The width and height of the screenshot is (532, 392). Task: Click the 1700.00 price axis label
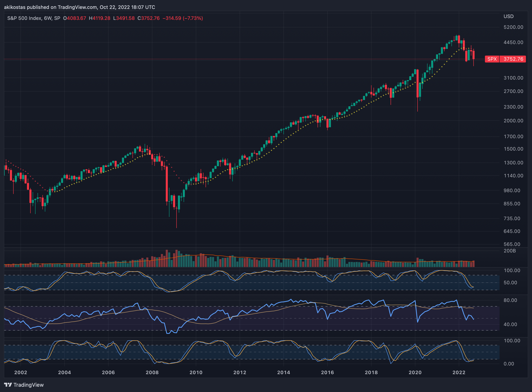click(513, 137)
